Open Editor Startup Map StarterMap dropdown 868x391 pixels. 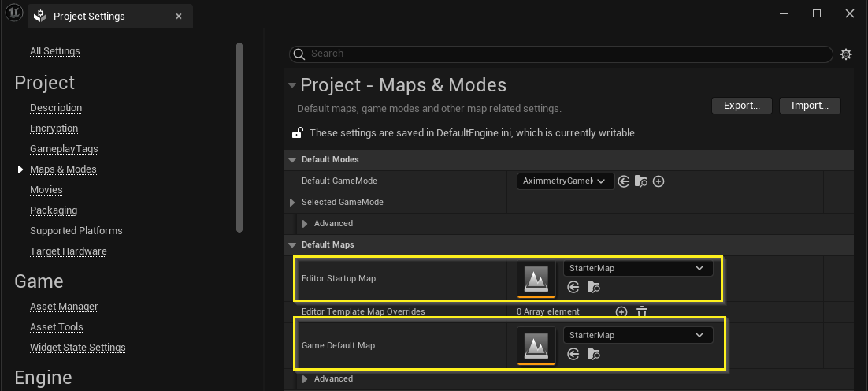pos(638,268)
